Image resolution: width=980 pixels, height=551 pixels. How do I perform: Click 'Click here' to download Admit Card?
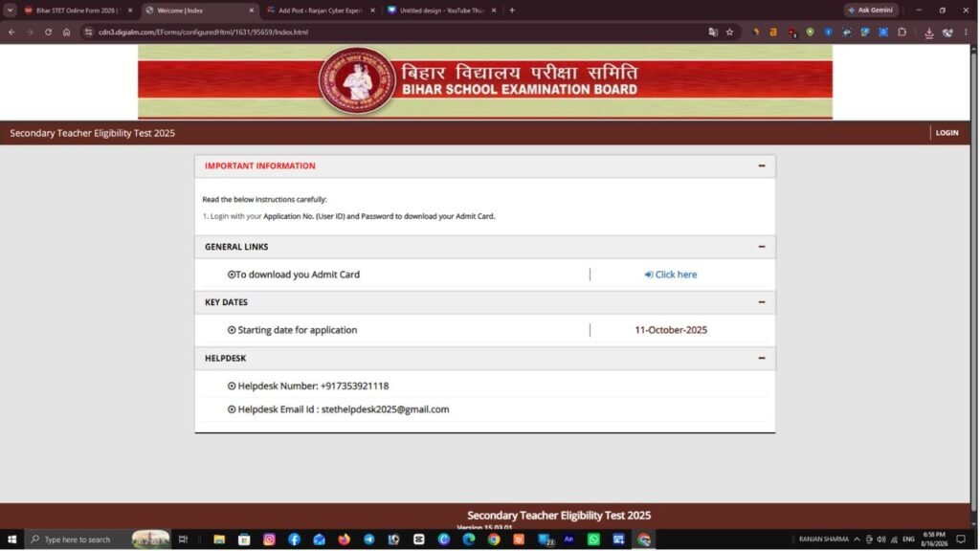pos(671,275)
